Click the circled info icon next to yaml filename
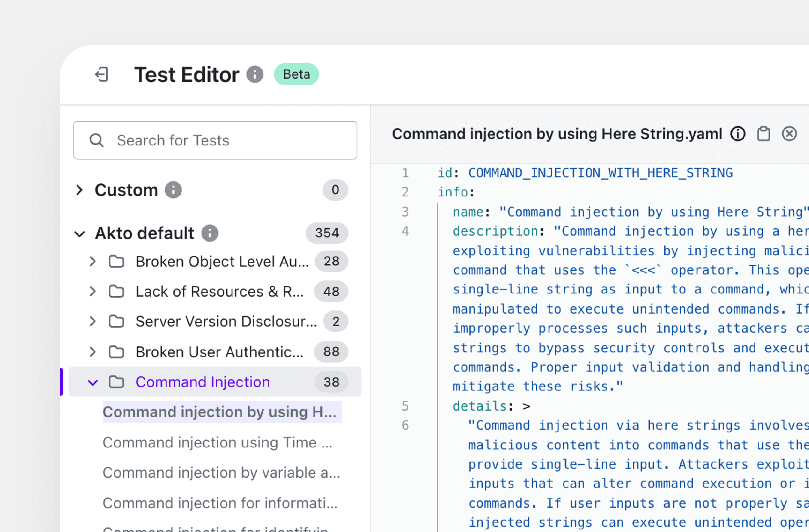Viewport: 809px width, 532px height. [x=738, y=134]
